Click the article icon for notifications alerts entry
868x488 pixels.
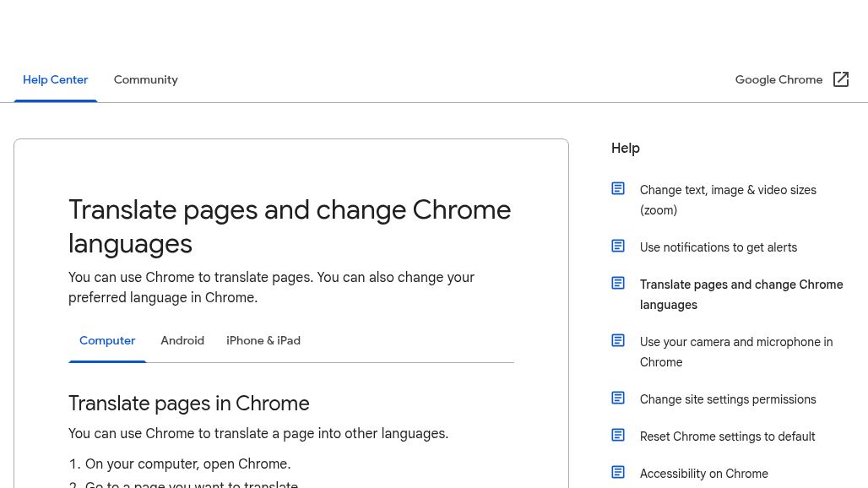(618, 246)
